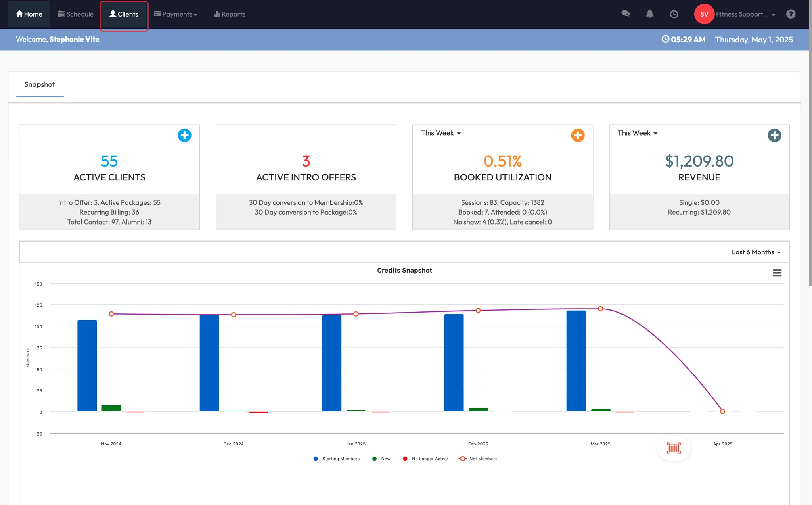812x505 pixels.
Task: Go to the Clients page
Action: pos(124,14)
